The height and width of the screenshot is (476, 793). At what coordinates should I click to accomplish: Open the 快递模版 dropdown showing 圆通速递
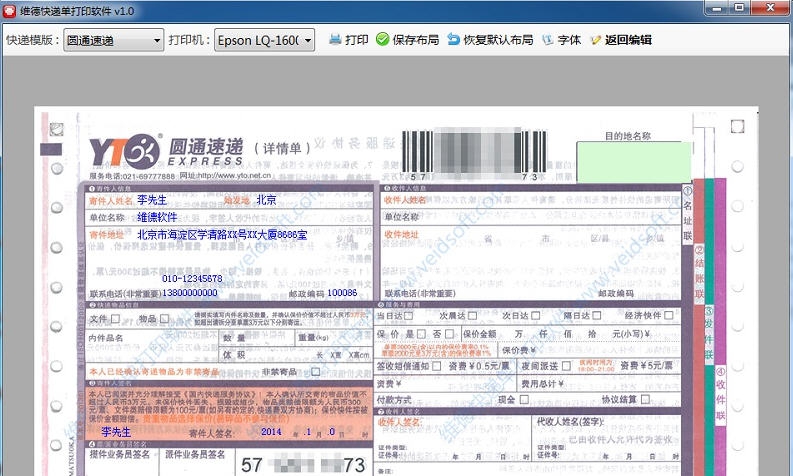pyautogui.click(x=113, y=40)
